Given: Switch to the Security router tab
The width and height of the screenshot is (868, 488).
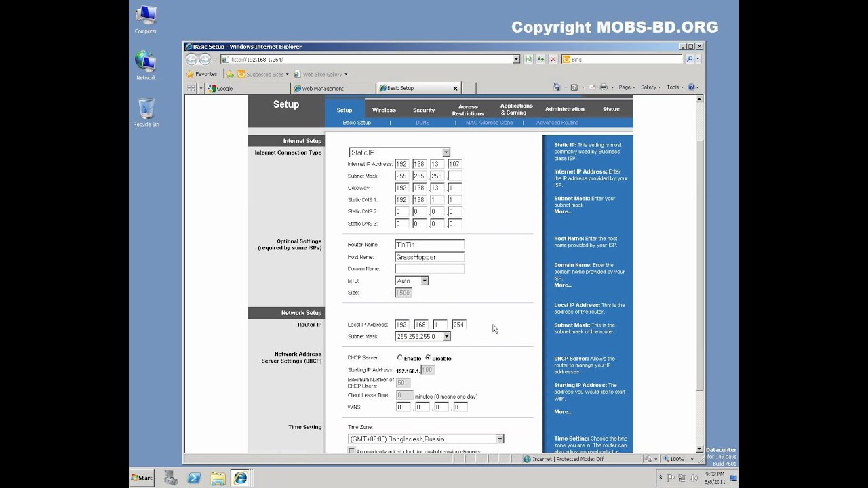Looking at the screenshot, I should click(424, 109).
